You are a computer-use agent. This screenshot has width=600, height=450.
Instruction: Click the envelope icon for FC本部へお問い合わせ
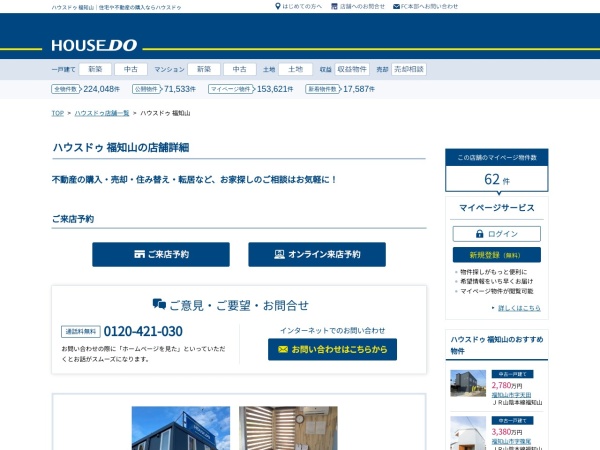396,7
